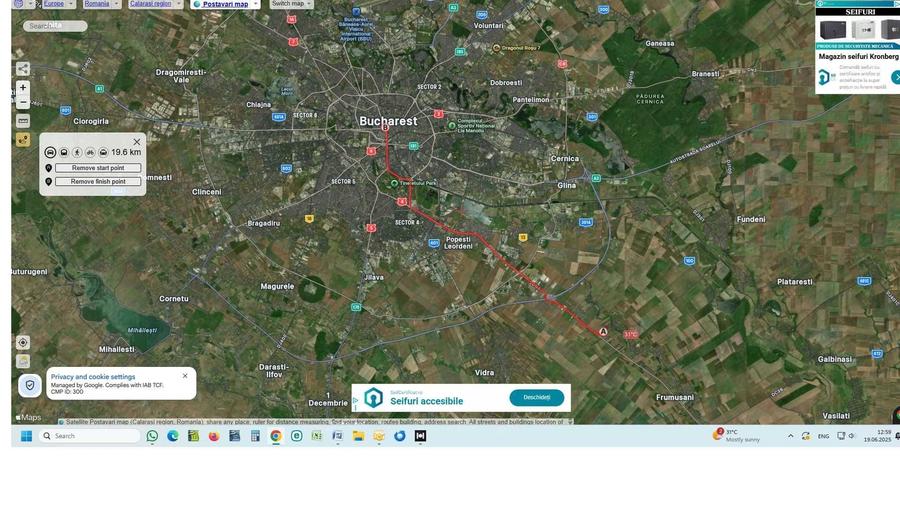Click Dragonul Rosu map marker
This screenshot has width=900, height=506.
click(496, 48)
